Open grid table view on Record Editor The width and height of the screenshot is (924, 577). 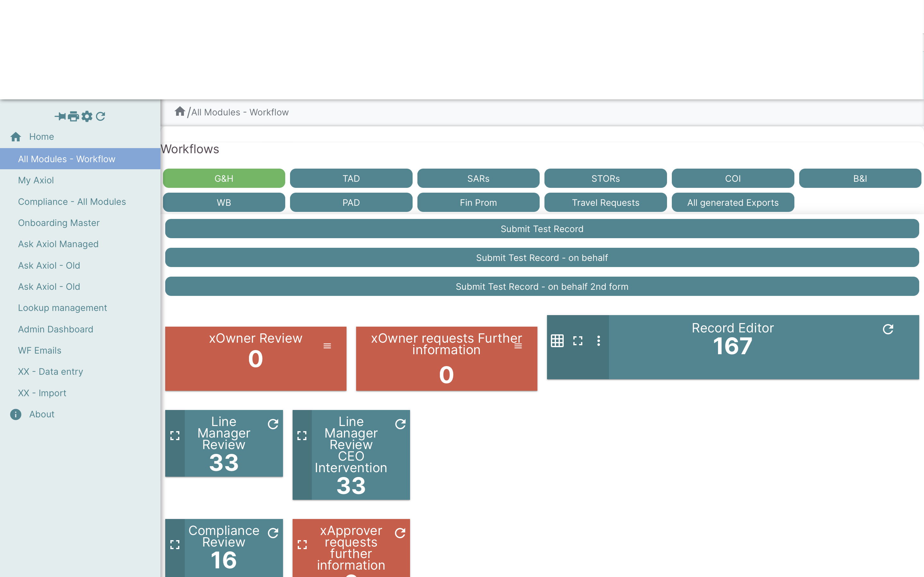coord(557,341)
